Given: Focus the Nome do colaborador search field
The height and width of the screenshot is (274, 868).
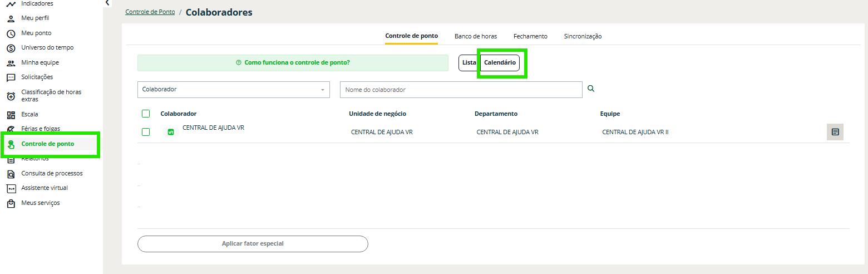Looking at the screenshot, I should click(460, 90).
